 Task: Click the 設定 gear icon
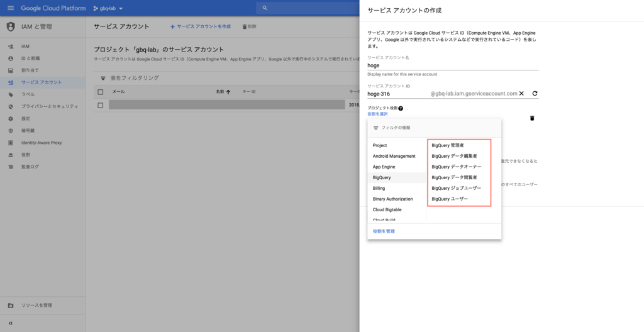(11, 118)
